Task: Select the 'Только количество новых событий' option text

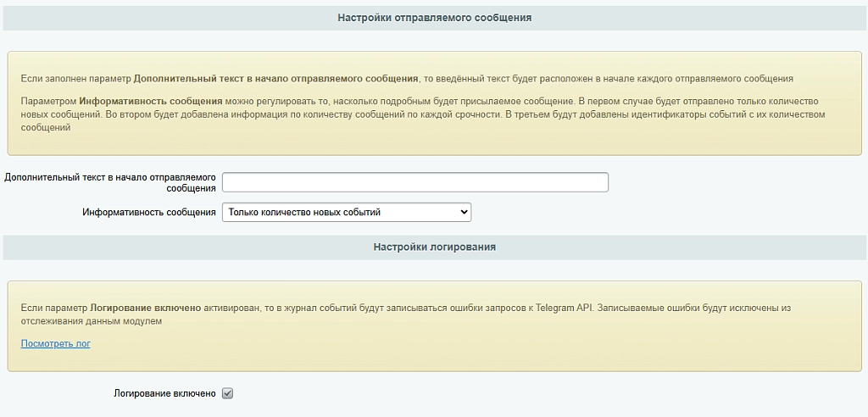Action: (304, 212)
